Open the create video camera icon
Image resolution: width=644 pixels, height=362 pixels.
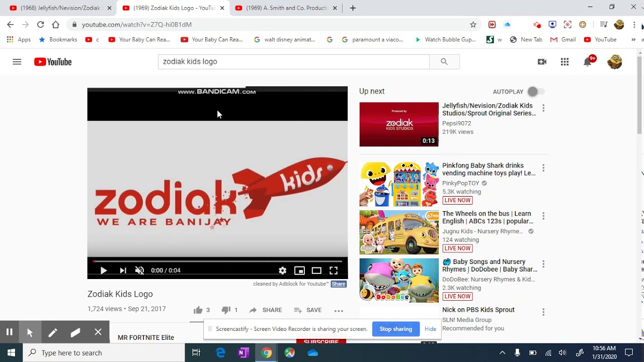[542, 62]
